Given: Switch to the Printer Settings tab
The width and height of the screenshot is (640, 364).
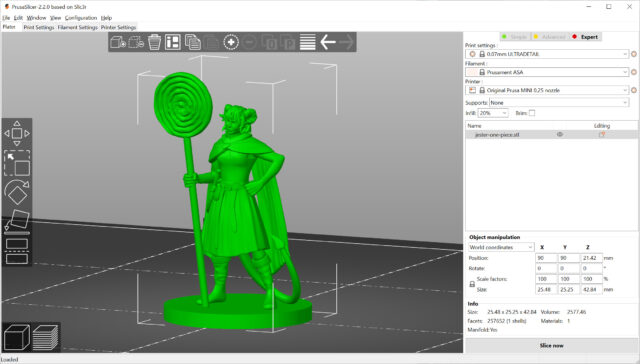Looking at the screenshot, I should click(118, 27).
